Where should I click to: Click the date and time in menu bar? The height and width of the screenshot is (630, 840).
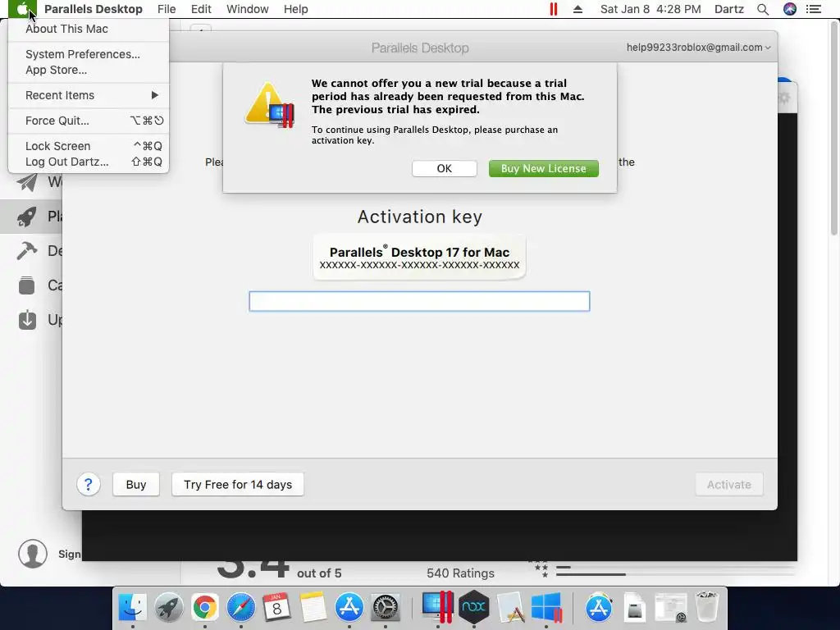tap(651, 9)
